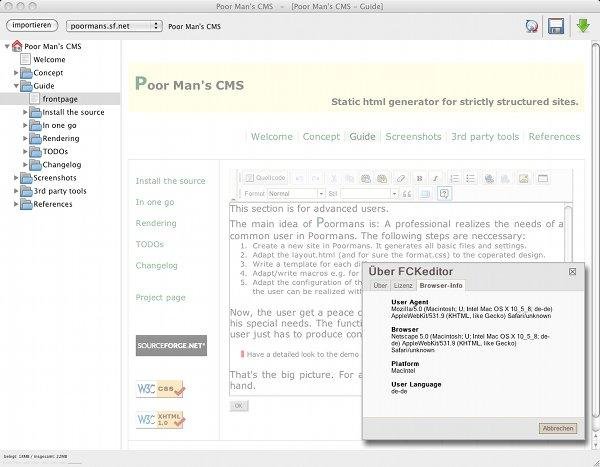
Task: Expand the Concept folder in tree
Action: pyautogui.click(x=16, y=73)
